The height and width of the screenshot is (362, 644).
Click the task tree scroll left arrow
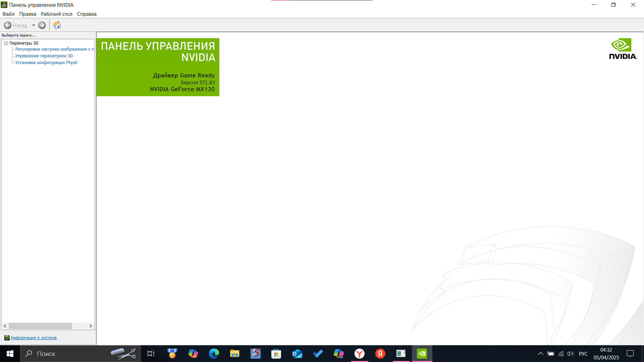click(5, 326)
